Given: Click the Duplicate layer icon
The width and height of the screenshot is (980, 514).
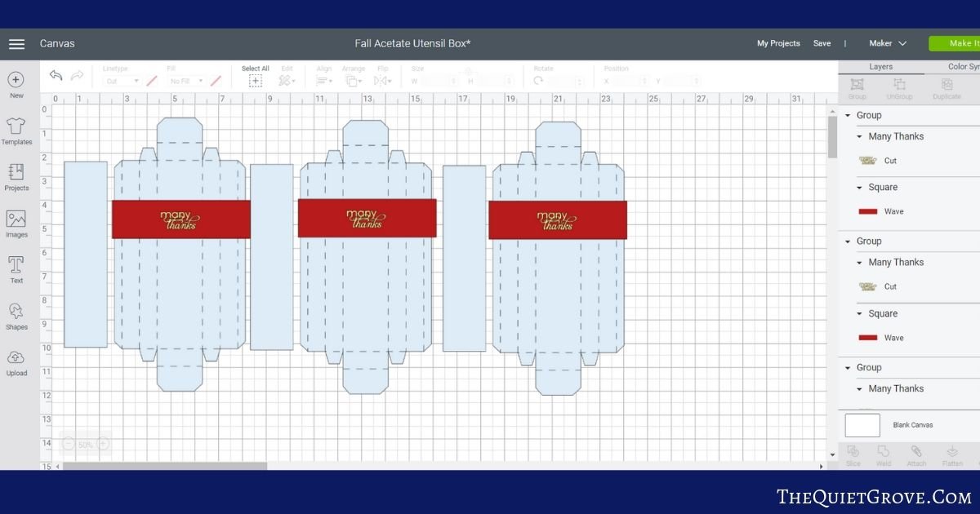Looking at the screenshot, I should coord(947,84).
